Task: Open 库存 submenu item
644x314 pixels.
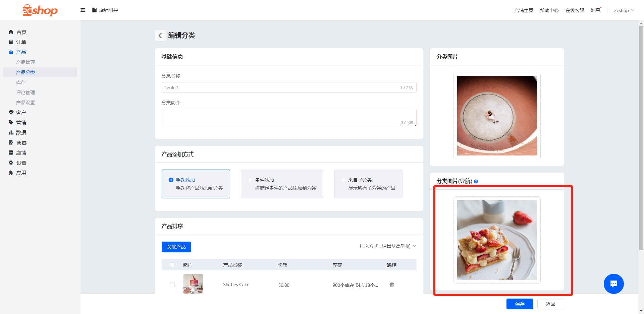Action: pos(21,82)
